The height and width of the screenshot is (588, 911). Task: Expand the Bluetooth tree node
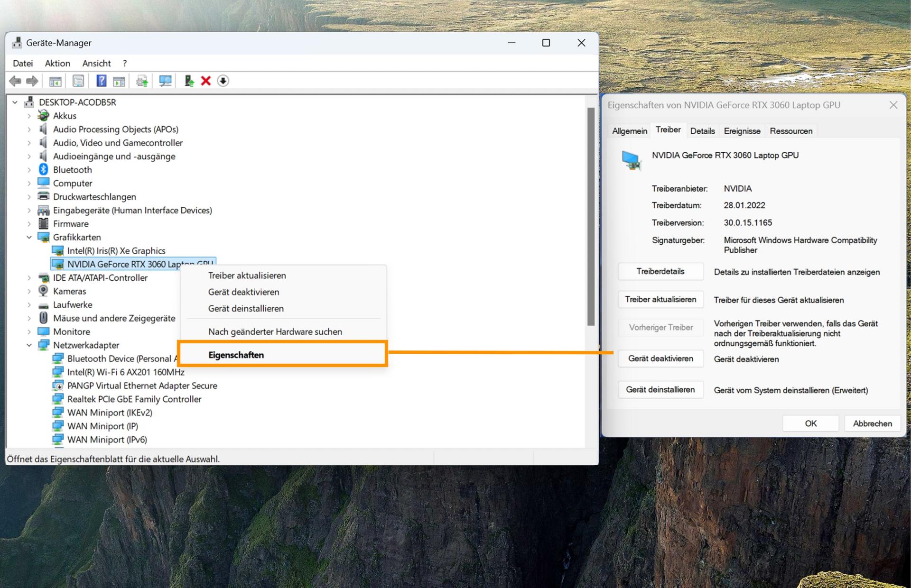(x=28, y=169)
